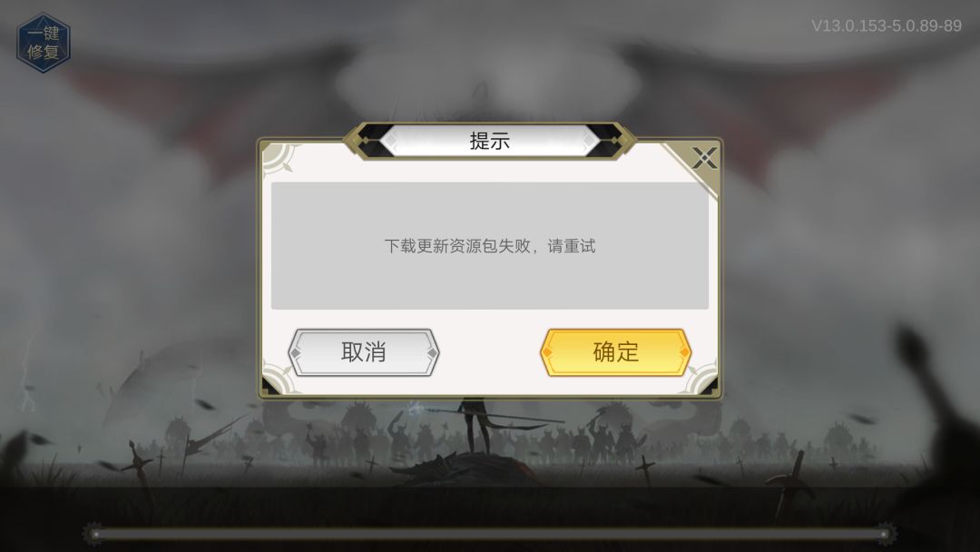Click the right gear cap of progress bar
Viewport: 980px width, 552px height.
point(886,535)
